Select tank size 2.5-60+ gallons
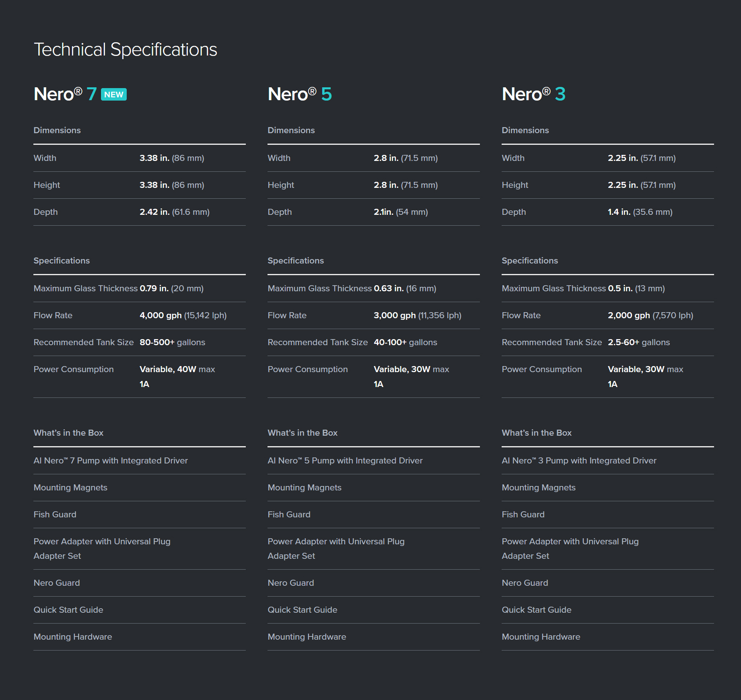 (x=639, y=342)
